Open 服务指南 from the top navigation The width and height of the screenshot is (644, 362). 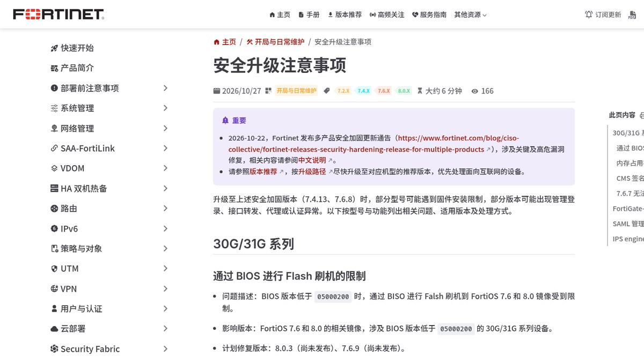coord(429,14)
